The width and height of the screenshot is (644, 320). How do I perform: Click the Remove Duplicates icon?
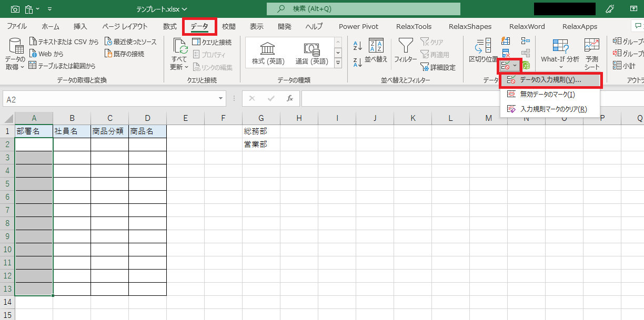coord(506,53)
